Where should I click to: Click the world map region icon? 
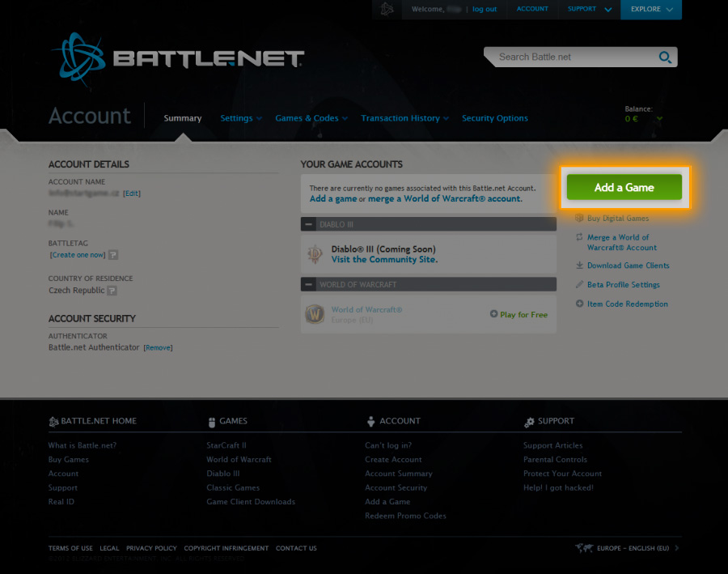pos(583,548)
